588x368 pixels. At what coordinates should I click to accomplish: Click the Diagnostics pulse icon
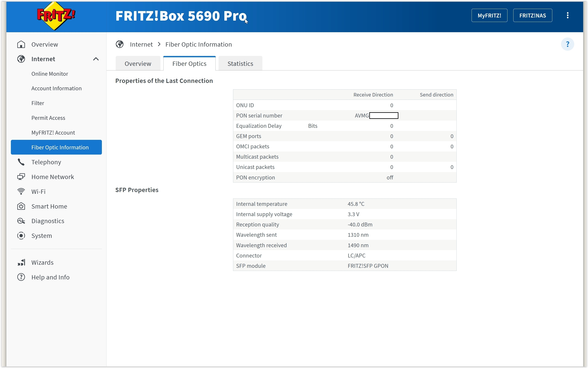click(21, 221)
